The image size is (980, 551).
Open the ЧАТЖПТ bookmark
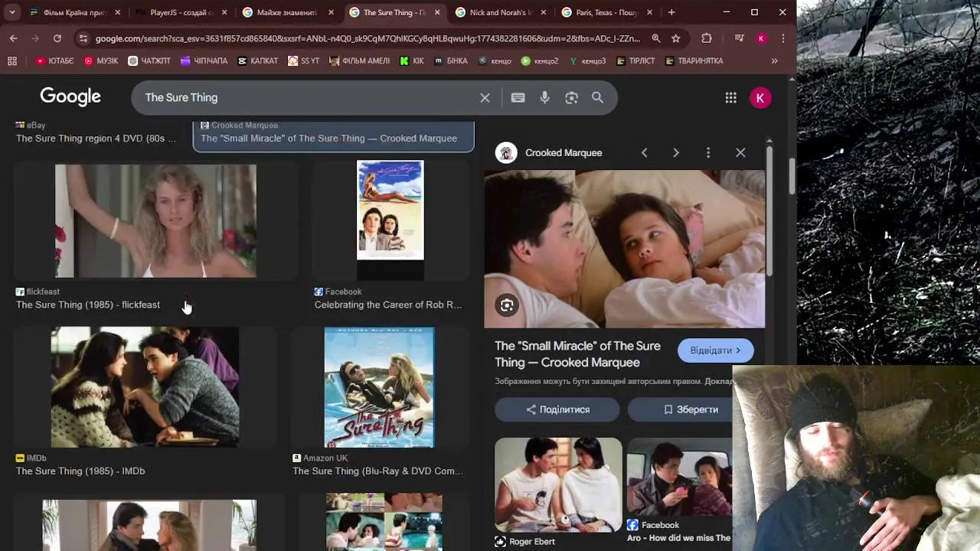149,61
